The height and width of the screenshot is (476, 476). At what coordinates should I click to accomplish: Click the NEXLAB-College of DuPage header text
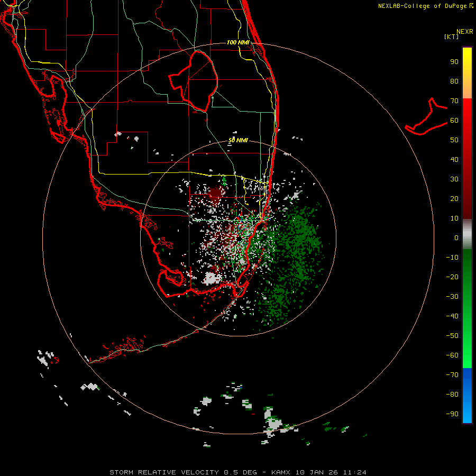[425, 6]
